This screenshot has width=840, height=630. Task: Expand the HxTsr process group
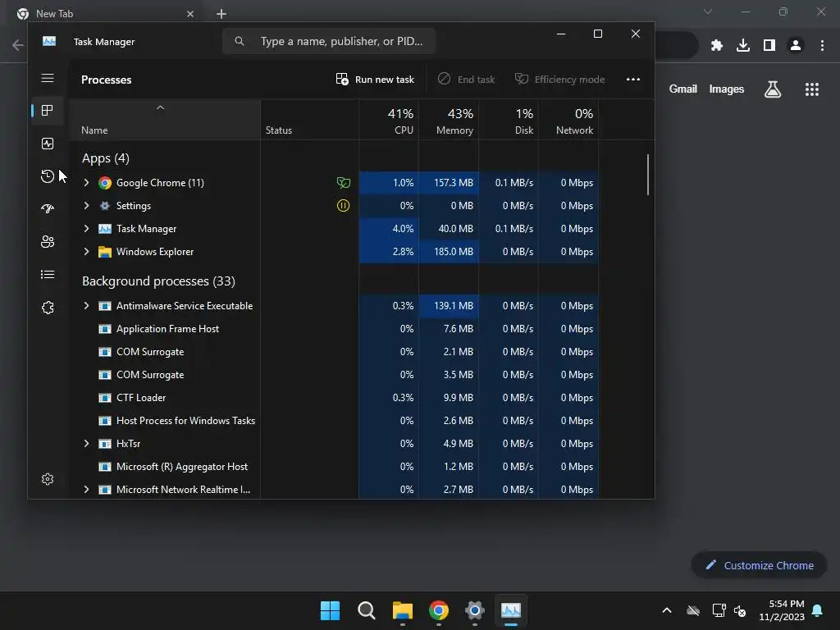[86, 444]
